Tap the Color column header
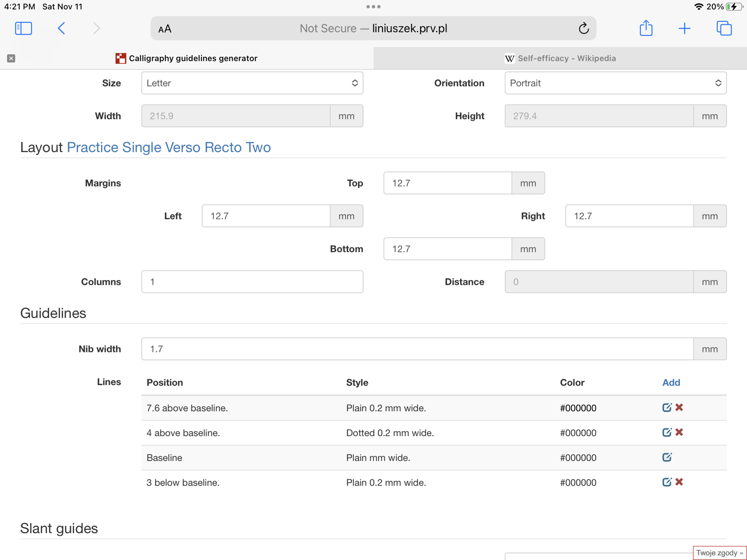This screenshot has height=560, width=747. (x=572, y=383)
